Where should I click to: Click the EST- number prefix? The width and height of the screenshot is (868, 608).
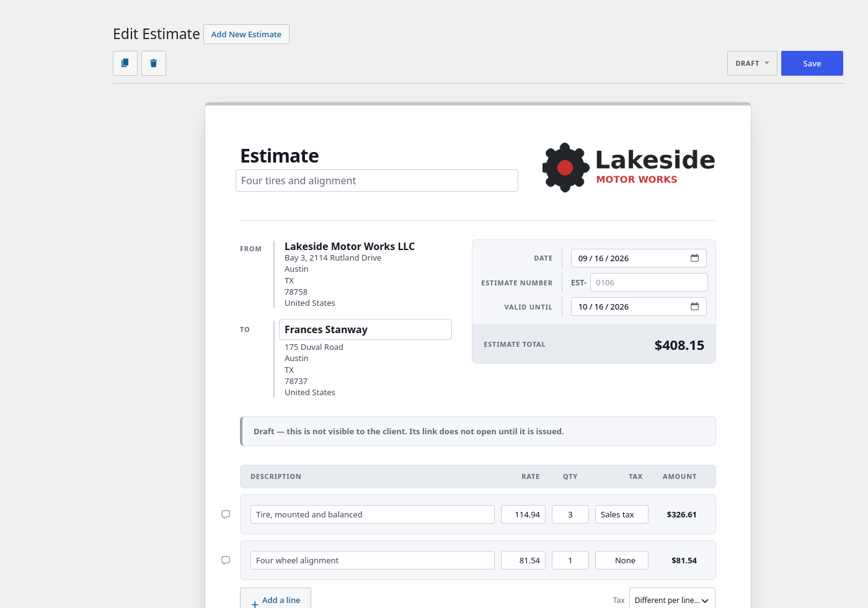(578, 282)
